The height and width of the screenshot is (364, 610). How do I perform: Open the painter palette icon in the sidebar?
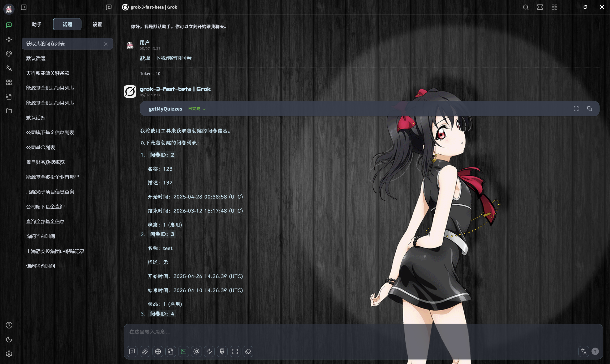pyautogui.click(x=9, y=54)
